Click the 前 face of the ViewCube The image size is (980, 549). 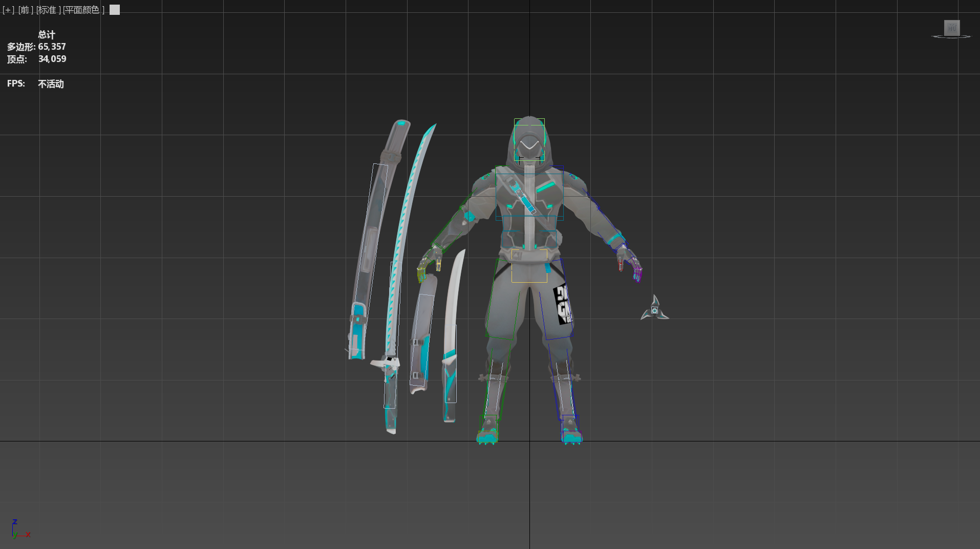pos(951,29)
